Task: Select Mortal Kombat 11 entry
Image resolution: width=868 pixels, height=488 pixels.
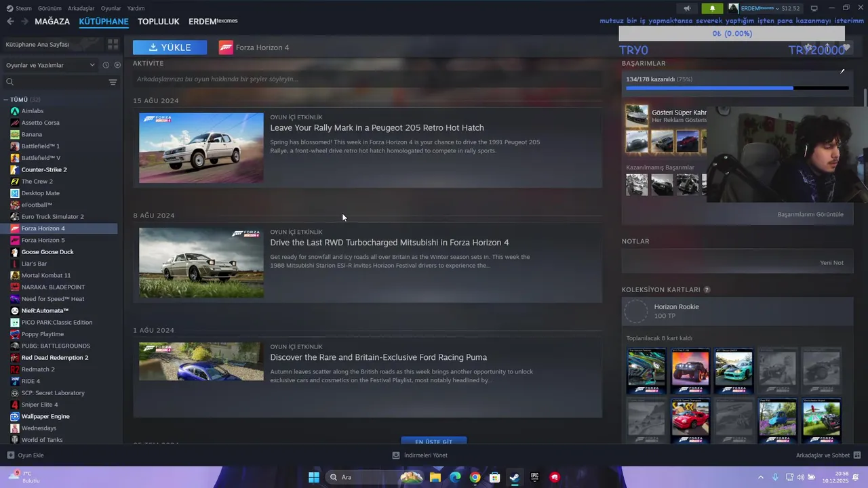Action: pyautogui.click(x=45, y=275)
